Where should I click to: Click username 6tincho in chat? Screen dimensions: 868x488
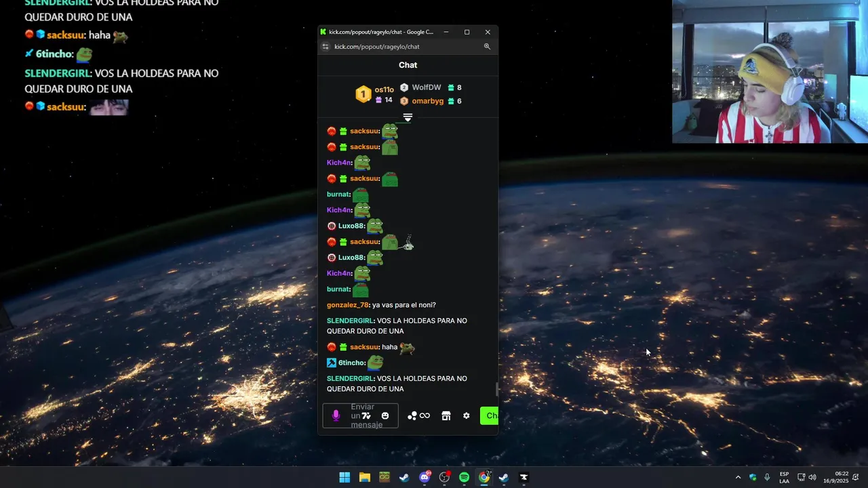[x=352, y=363]
